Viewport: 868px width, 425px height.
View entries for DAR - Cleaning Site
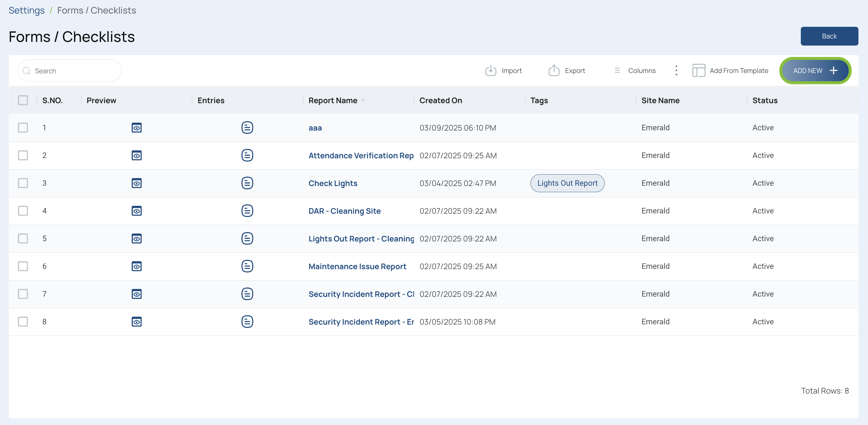[247, 211]
